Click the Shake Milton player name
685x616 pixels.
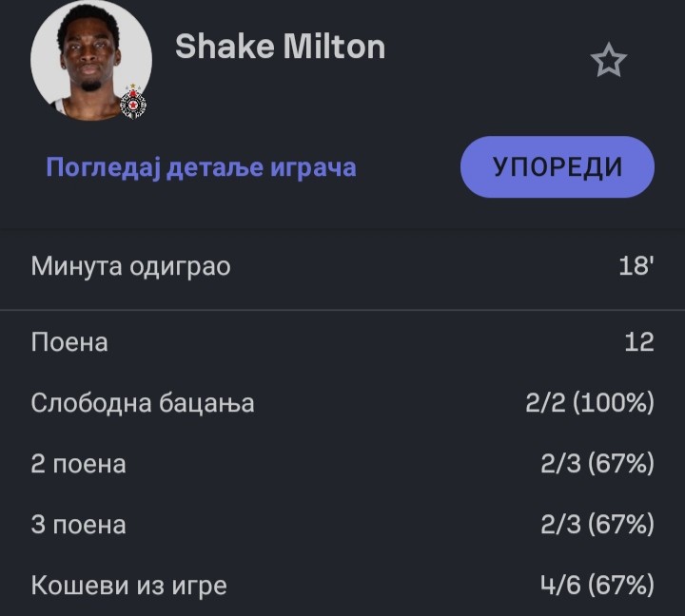click(280, 47)
